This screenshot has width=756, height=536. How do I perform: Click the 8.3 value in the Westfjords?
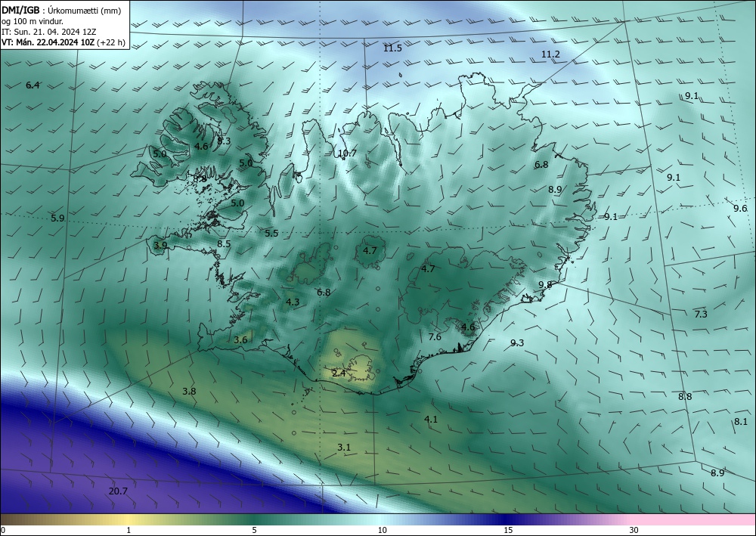224,141
